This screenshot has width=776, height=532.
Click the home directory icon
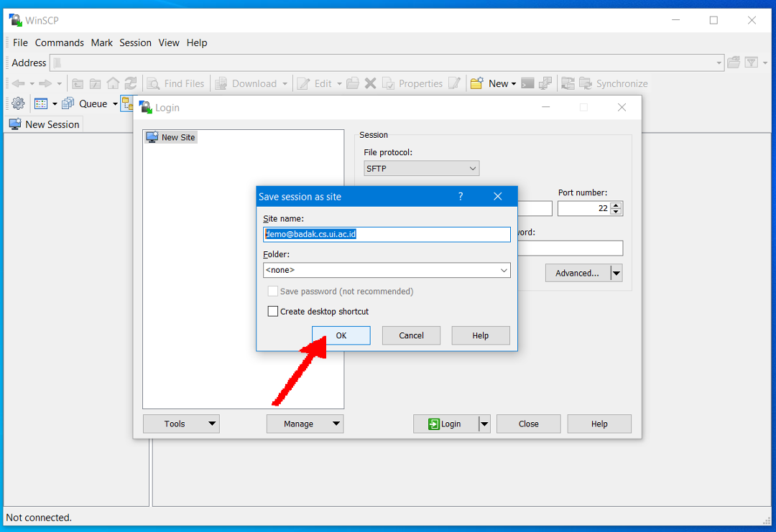point(113,83)
